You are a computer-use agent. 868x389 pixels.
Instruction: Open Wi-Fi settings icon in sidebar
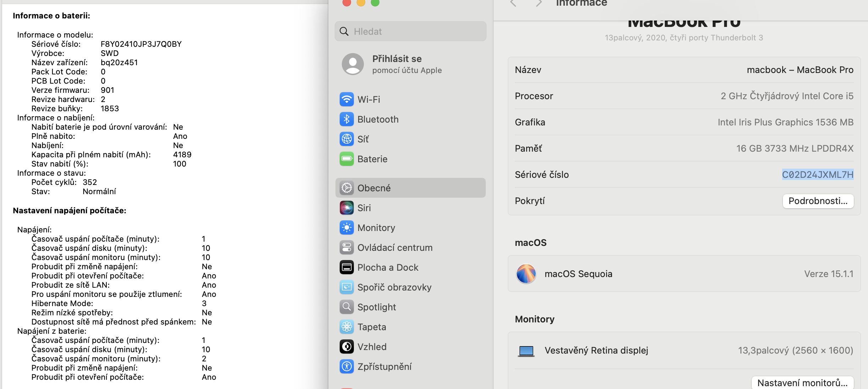point(346,100)
